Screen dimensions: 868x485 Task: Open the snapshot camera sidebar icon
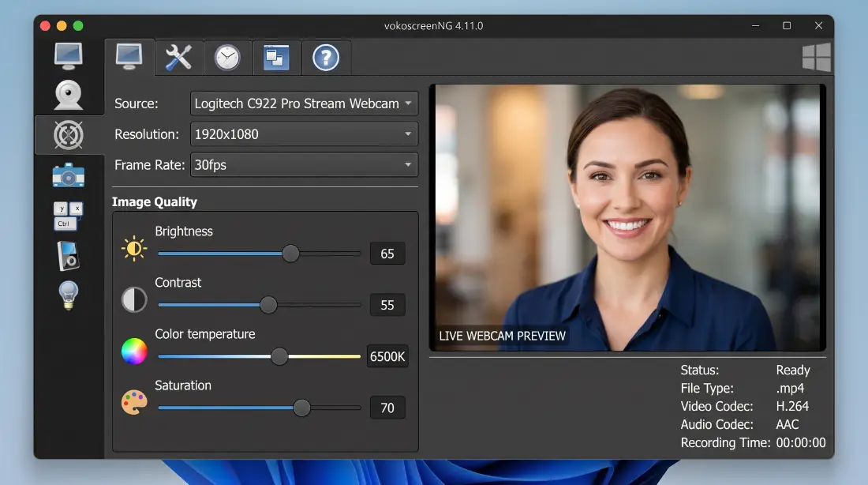pos(69,175)
